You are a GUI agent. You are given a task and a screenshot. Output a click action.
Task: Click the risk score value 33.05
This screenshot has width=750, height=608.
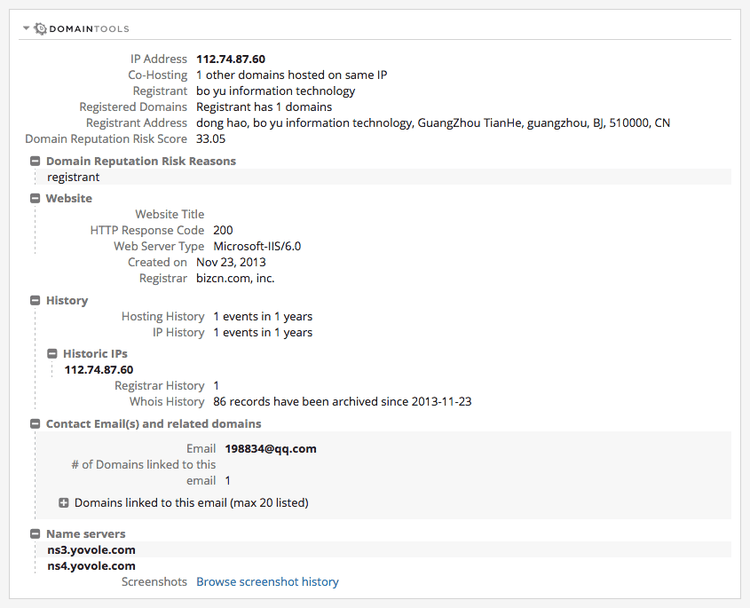click(x=210, y=139)
